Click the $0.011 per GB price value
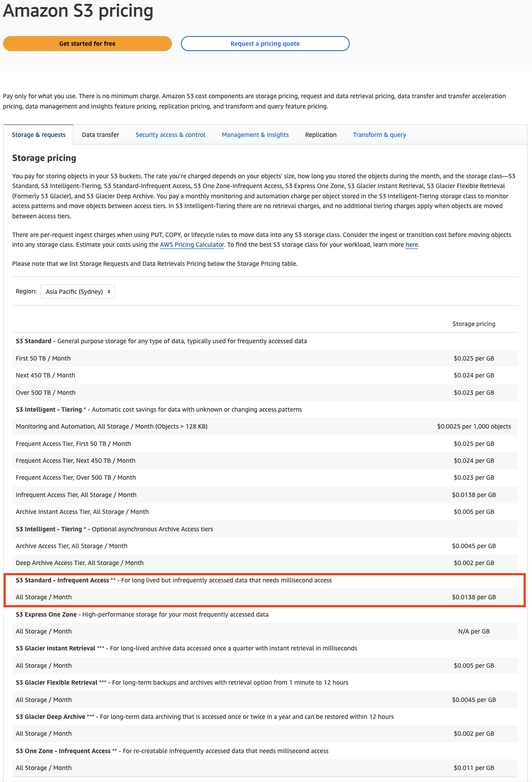The height and width of the screenshot is (782, 532). point(474,768)
